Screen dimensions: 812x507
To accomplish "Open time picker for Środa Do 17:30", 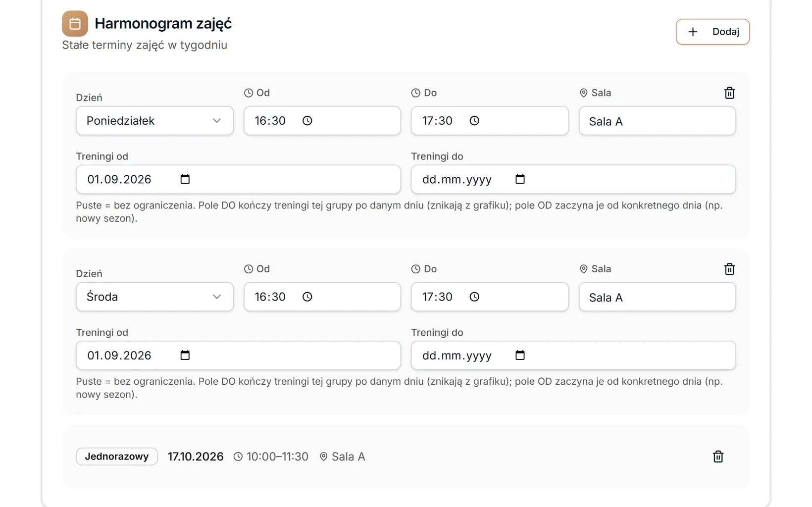I will [474, 297].
